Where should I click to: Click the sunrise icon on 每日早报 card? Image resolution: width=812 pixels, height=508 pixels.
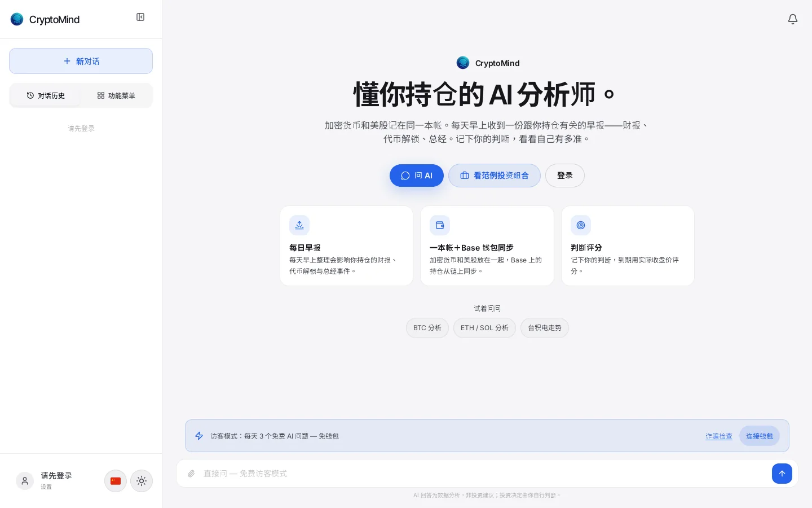pos(299,225)
